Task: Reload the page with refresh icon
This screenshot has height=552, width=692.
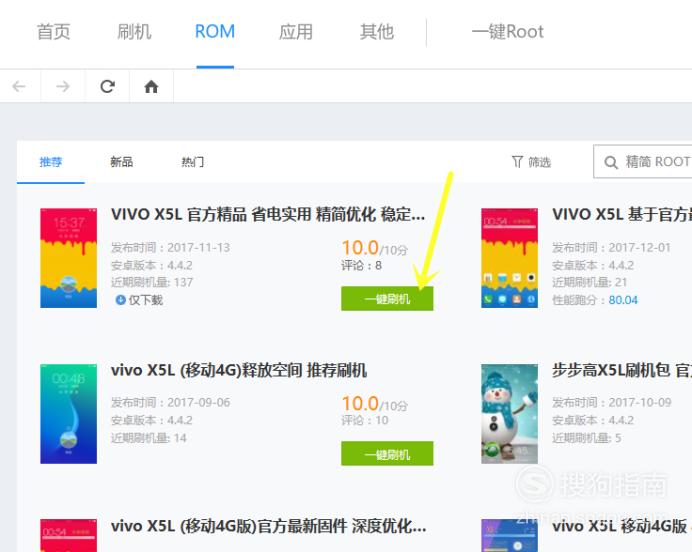Action: click(x=107, y=86)
